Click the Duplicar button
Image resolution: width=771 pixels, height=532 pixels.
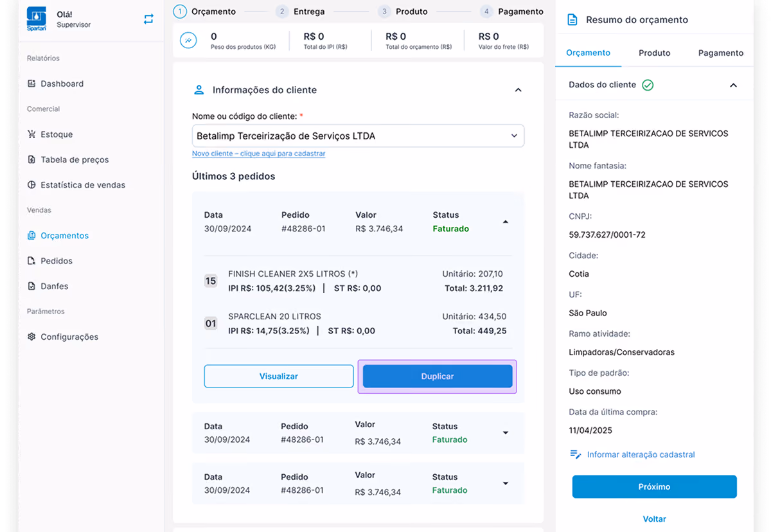click(x=438, y=377)
